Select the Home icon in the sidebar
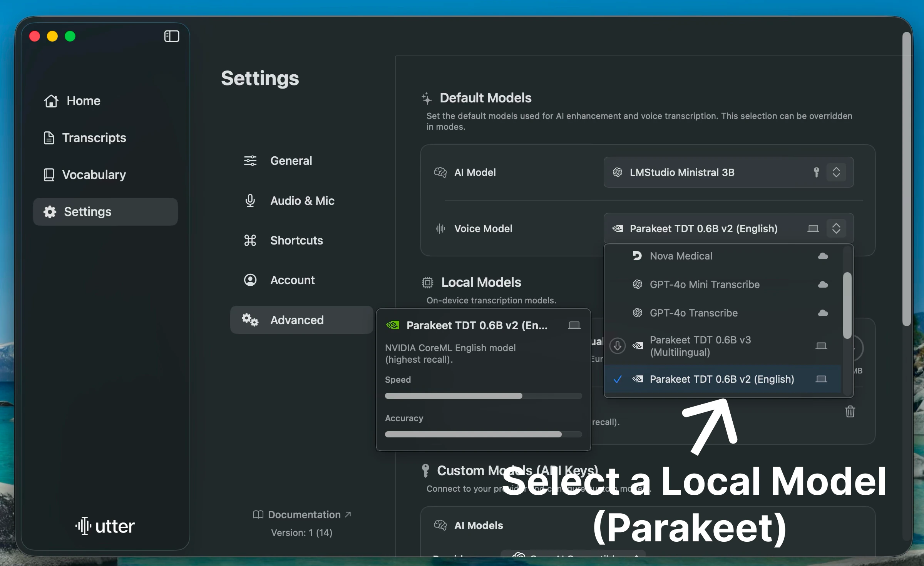The image size is (924, 566). tap(51, 101)
